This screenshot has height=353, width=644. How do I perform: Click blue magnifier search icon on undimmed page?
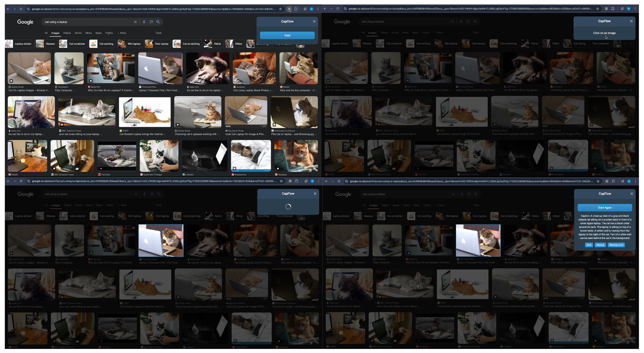click(x=158, y=22)
